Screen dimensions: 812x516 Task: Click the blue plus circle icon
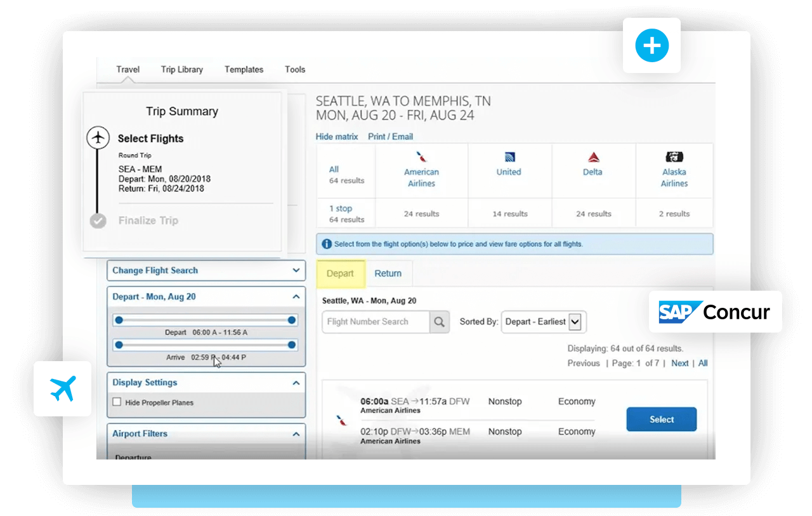(x=652, y=46)
